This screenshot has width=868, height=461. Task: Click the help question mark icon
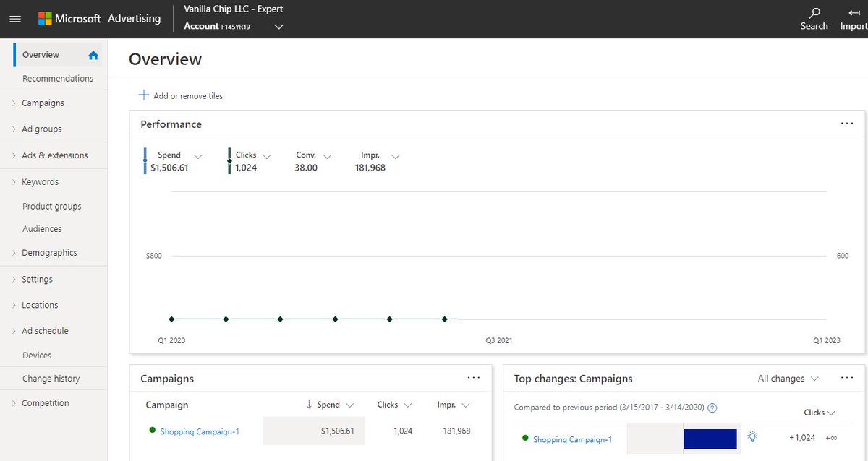(712, 408)
